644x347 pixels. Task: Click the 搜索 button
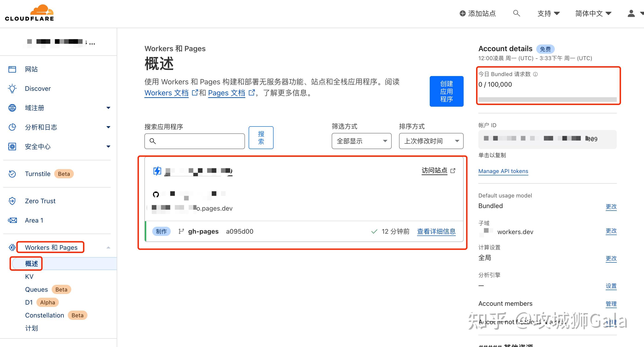point(261,138)
